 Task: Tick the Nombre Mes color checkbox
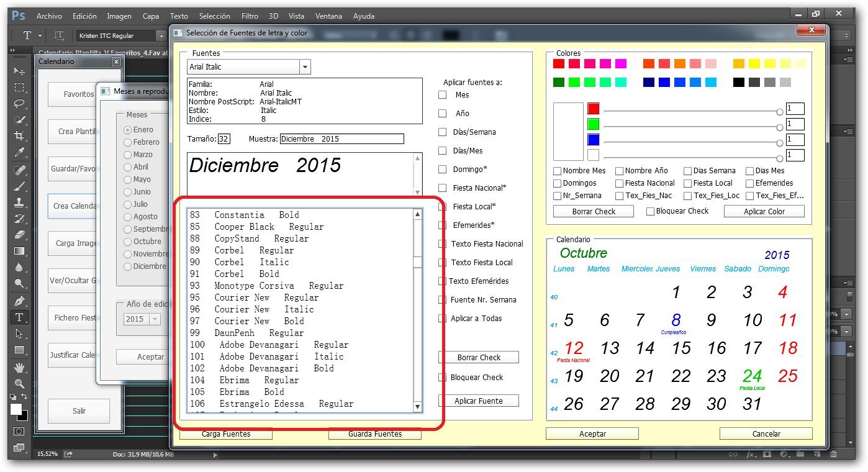[558, 171]
